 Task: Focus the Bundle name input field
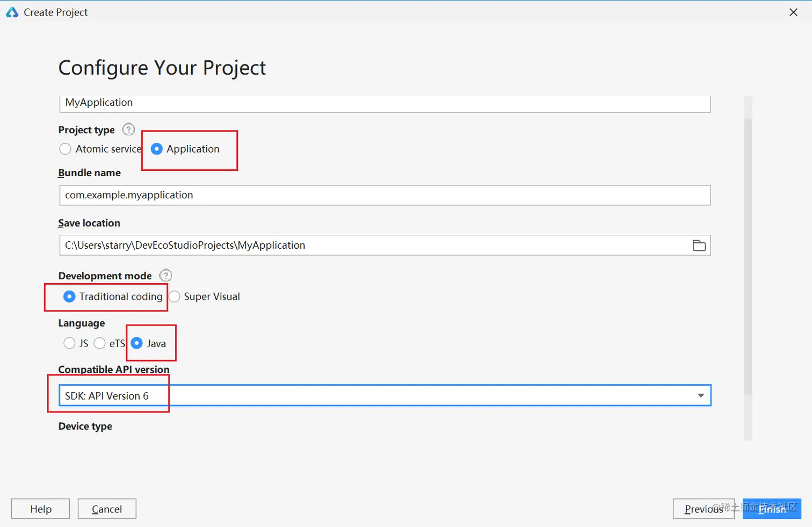385,195
